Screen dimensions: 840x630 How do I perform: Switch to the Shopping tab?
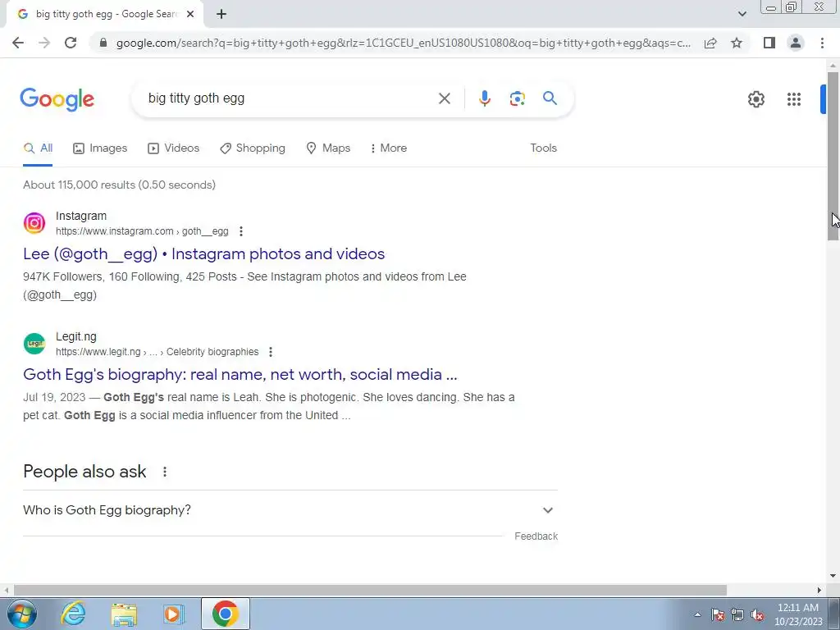pyautogui.click(x=253, y=148)
